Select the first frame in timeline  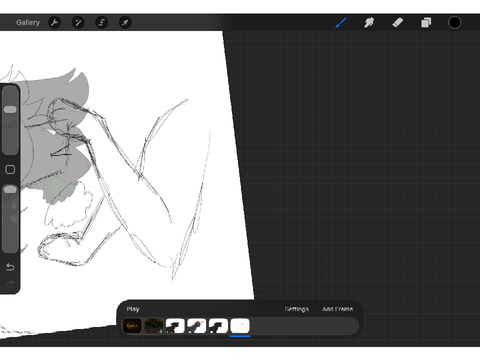point(132,326)
